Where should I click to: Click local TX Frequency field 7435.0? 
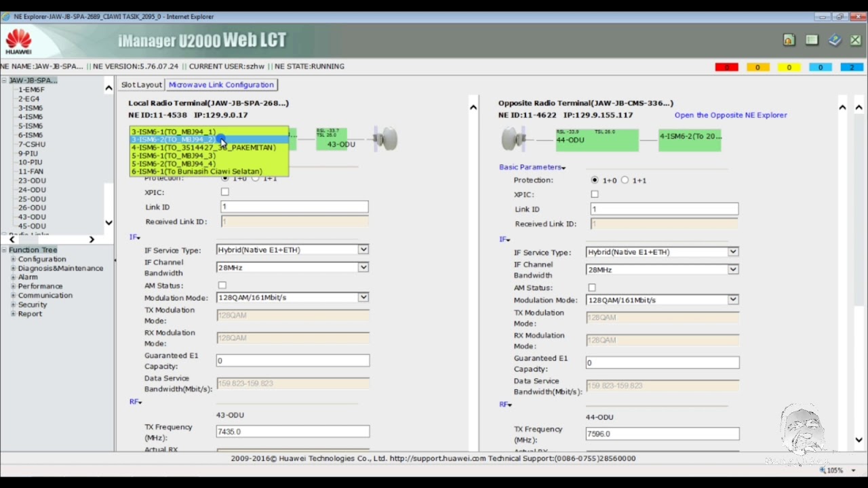coord(293,431)
